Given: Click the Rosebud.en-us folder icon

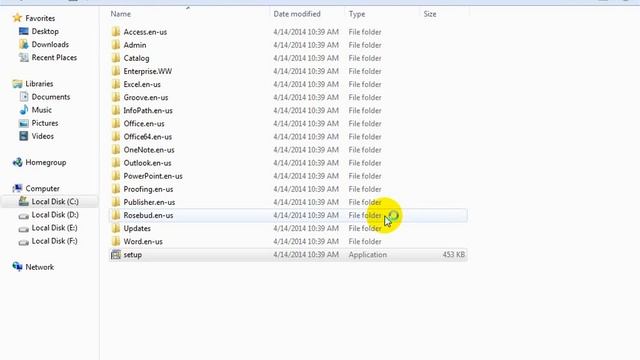Looking at the screenshot, I should (116, 215).
